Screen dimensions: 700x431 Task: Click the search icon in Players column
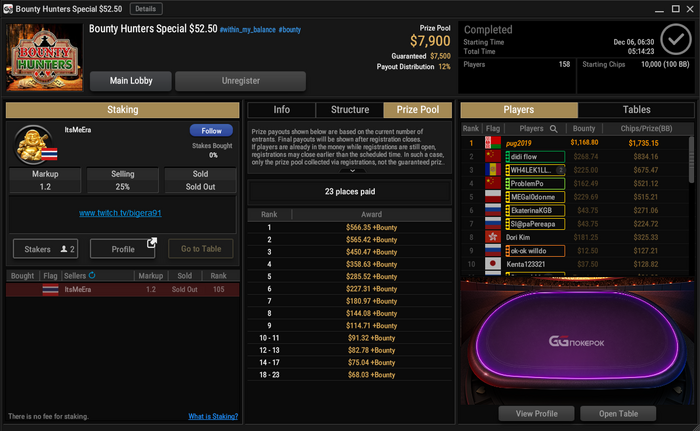coord(554,129)
